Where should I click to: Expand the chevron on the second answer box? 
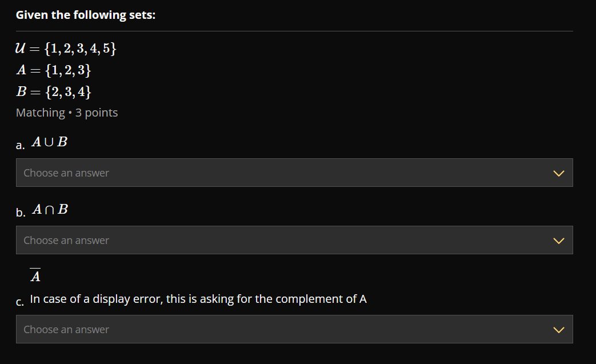tap(558, 240)
